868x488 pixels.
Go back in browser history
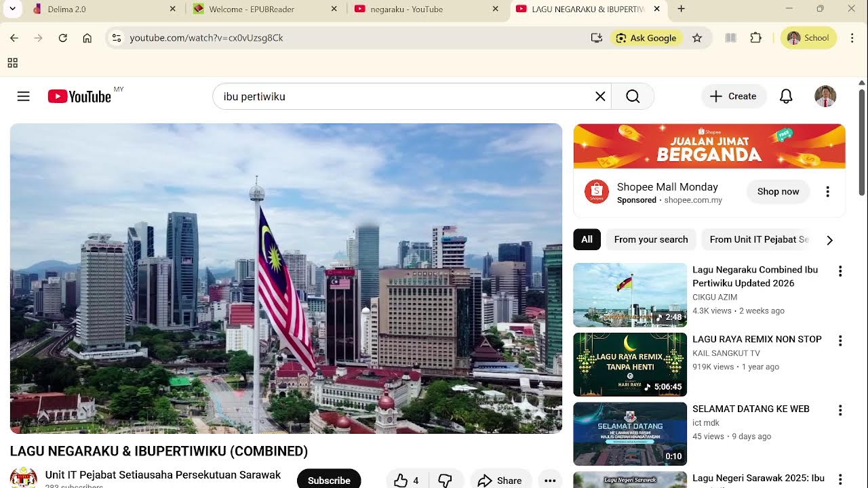(x=14, y=38)
